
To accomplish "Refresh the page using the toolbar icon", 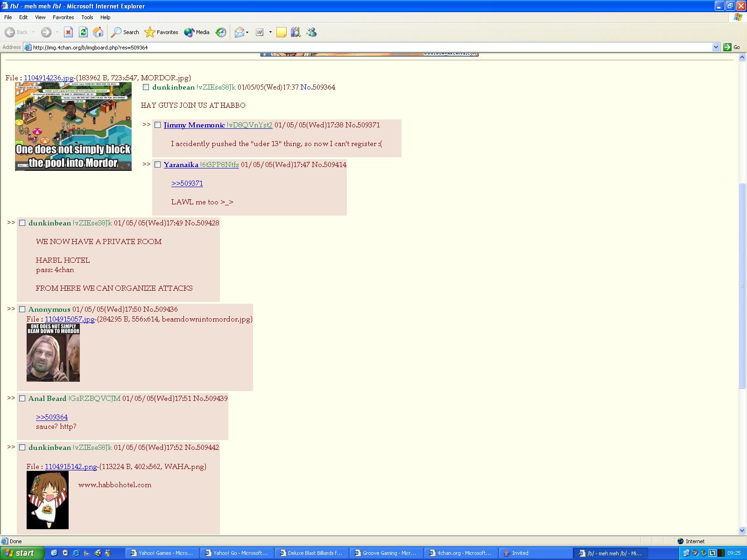I will click(83, 32).
